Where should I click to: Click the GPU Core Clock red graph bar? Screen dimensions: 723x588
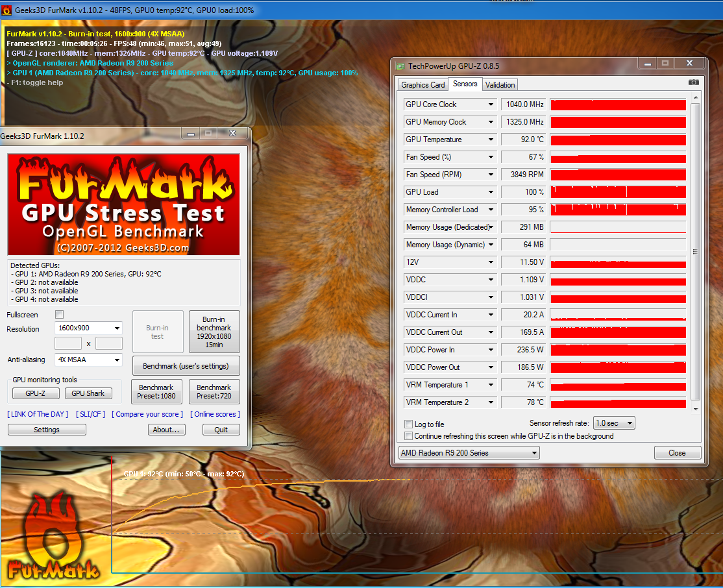click(618, 104)
